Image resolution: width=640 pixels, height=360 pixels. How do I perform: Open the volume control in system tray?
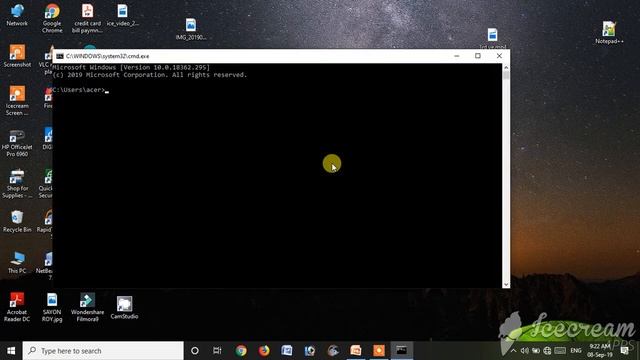(x=525, y=351)
